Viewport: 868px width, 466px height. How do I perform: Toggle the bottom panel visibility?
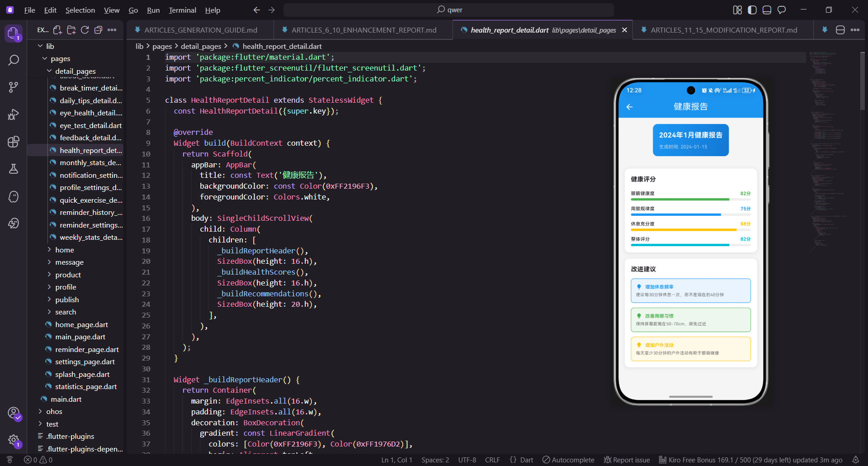pos(767,10)
